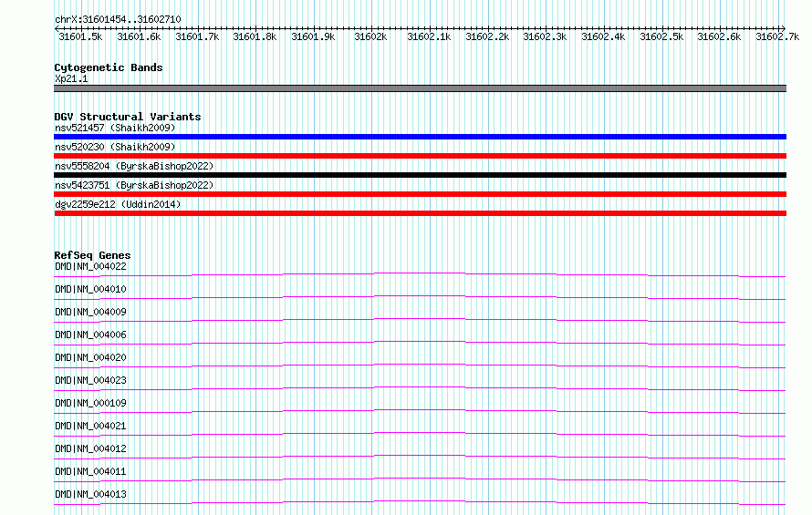Click the magenta intron line under DMD|NM_004009
Screen dimensions: 812x515
point(420,318)
